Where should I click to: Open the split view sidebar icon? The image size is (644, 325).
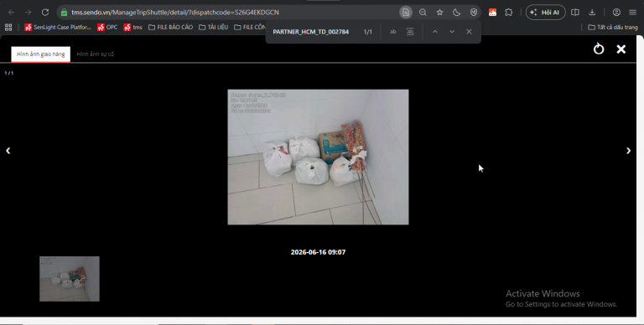click(x=575, y=13)
